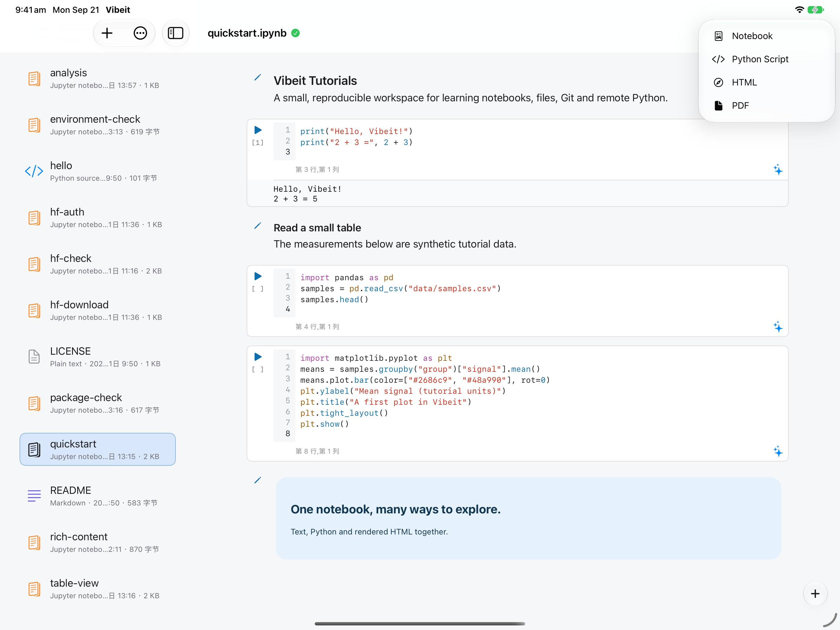Image resolution: width=840 pixels, height=630 pixels.
Task: Click the Vibeit app name in status bar
Action: coord(118,10)
